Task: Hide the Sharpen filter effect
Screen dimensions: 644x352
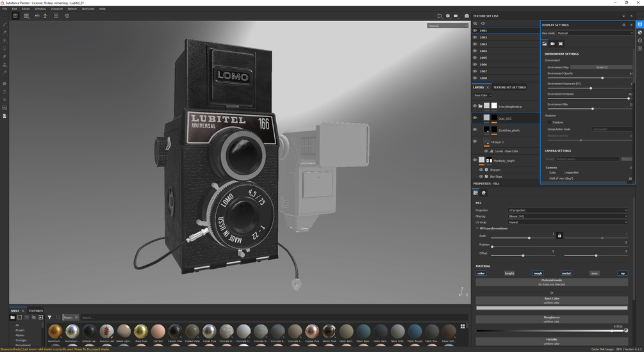Action: pos(481,170)
